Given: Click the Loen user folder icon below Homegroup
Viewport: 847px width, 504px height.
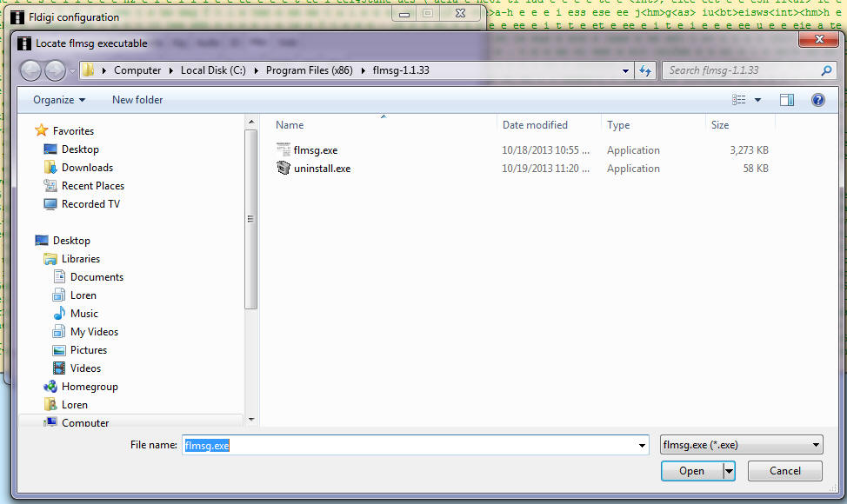Looking at the screenshot, I should (50, 405).
